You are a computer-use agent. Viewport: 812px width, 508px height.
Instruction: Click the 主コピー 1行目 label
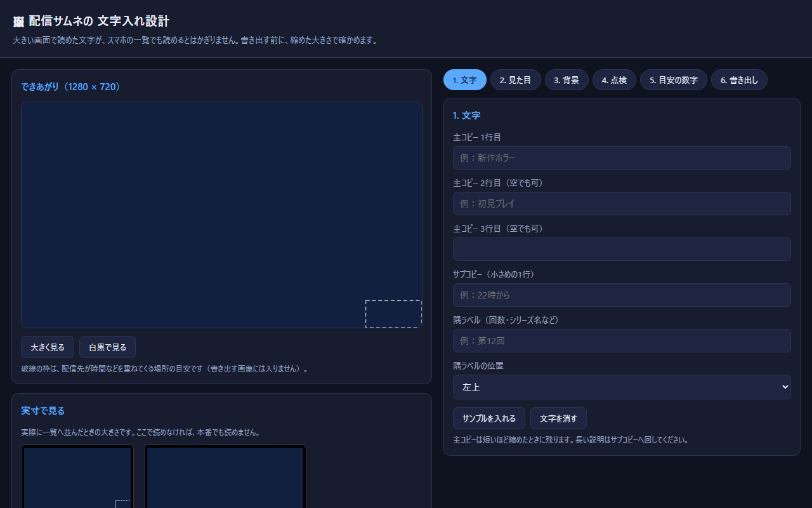pyautogui.click(x=477, y=137)
